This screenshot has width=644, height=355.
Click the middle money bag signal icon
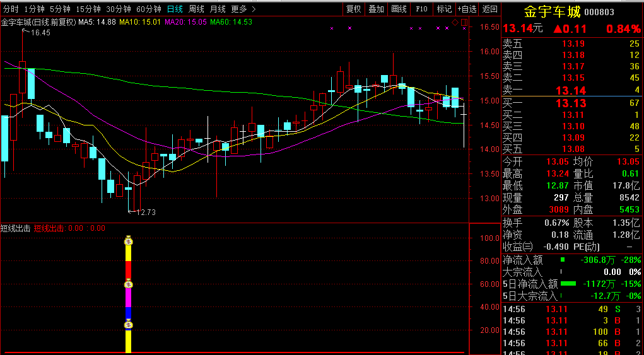pos(129,284)
